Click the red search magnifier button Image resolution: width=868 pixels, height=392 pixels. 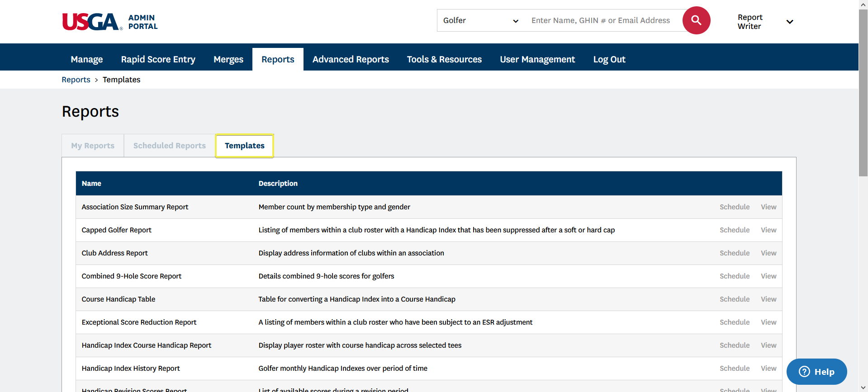pos(696,20)
